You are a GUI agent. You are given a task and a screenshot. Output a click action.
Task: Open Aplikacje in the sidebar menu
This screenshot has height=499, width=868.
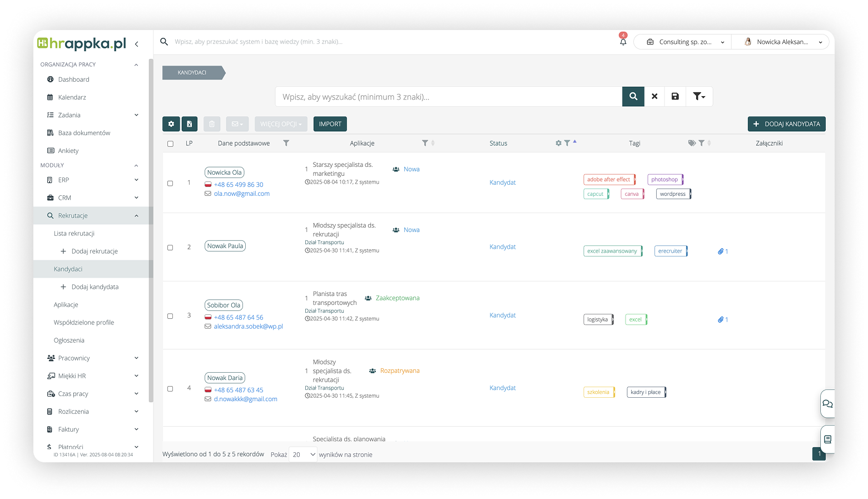coord(66,305)
